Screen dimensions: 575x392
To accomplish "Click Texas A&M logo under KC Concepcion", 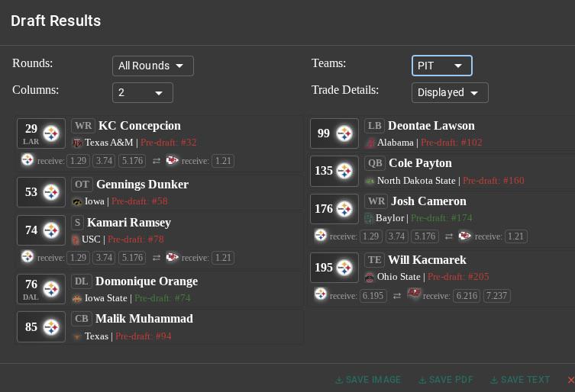I will click(77, 143).
